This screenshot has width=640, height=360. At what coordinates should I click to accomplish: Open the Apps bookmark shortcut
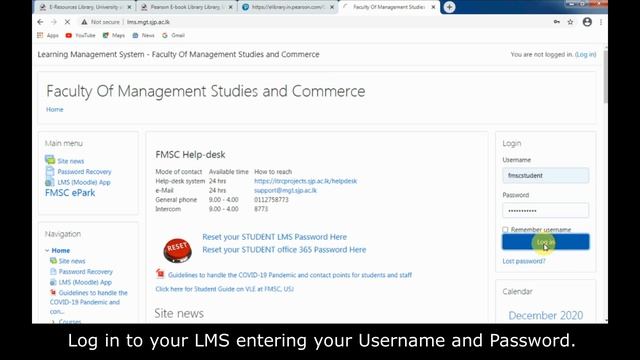[48, 36]
